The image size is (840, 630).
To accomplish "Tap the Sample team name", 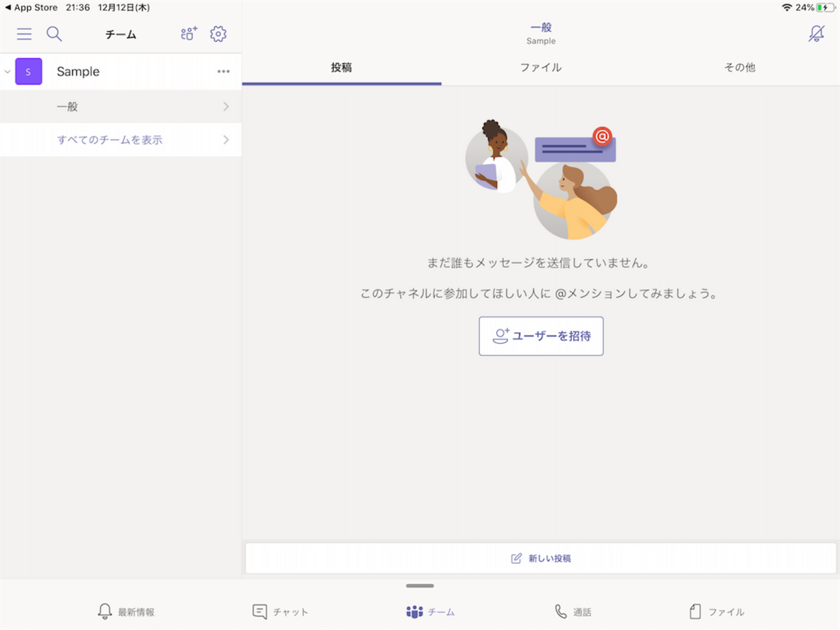I will 78,72.
